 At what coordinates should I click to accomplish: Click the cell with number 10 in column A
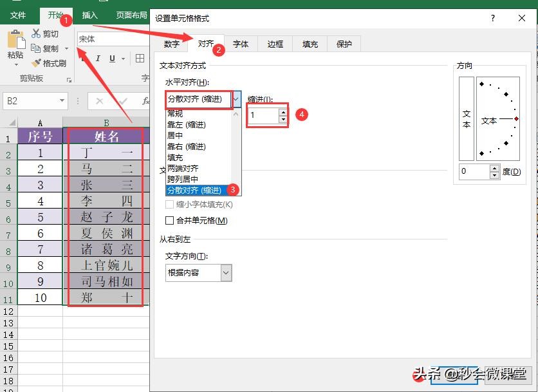tap(40, 297)
